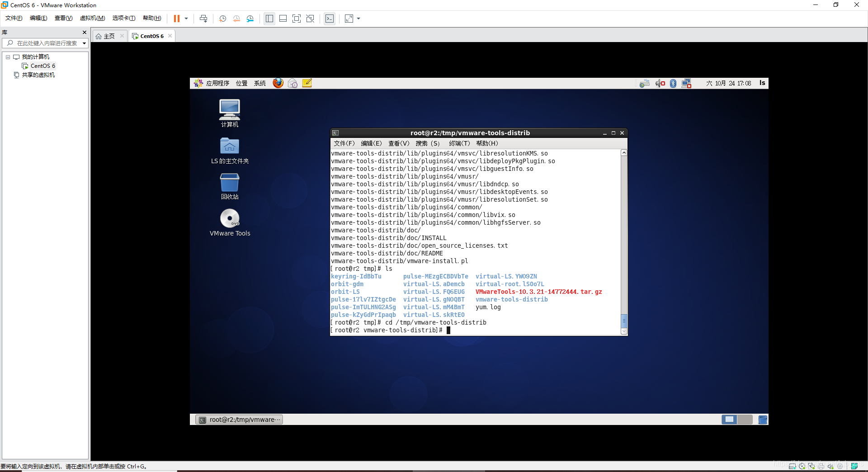Open the terminal 搜索(S) menu
Image resolution: width=868 pixels, height=472 pixels.
tap(428, 143)
